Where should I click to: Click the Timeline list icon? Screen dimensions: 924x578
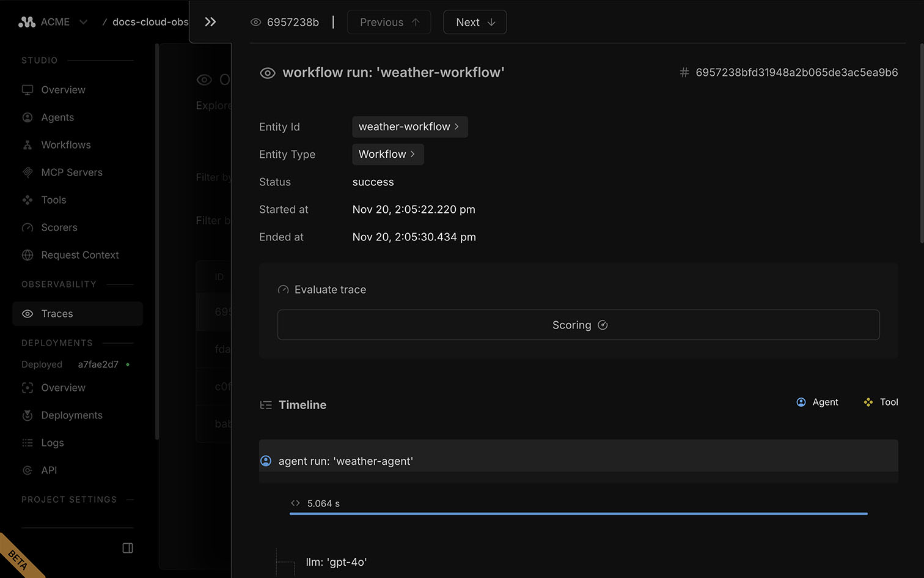(x=266, y=405)
